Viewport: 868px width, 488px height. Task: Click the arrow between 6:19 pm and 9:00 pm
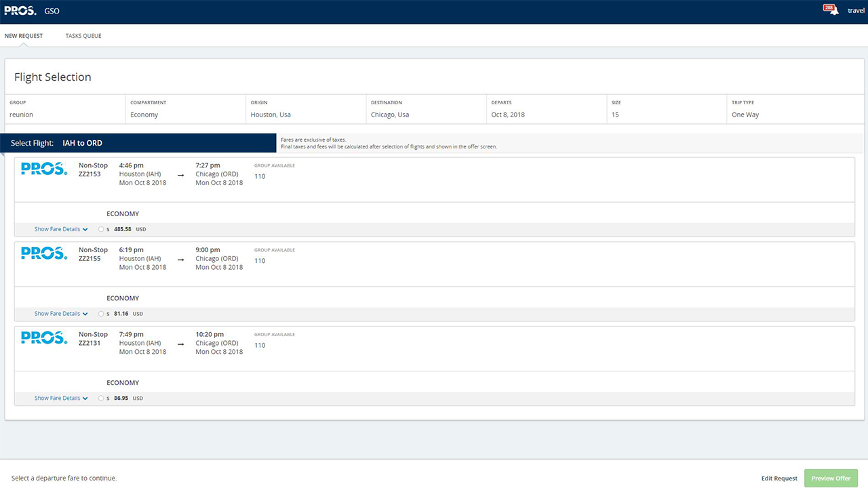[x=180, y=260]
